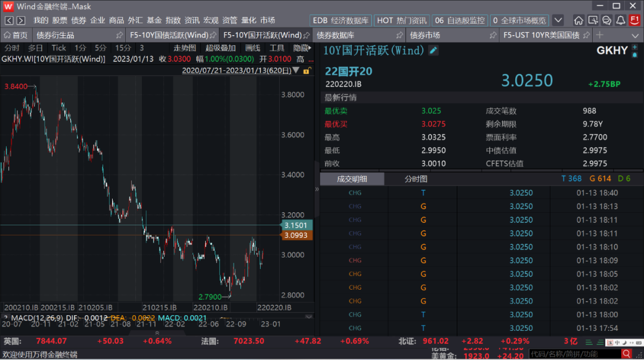Click the Wind logo icon in title bar
This screenshot has height=360, width=644.
[x=8, y=7]
